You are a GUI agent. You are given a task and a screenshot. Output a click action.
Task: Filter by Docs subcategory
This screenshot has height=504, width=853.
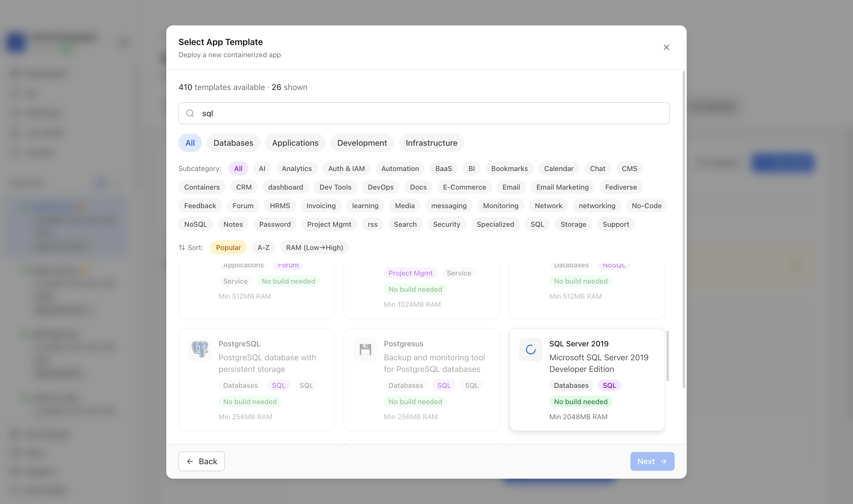click(x=418, y=187)
